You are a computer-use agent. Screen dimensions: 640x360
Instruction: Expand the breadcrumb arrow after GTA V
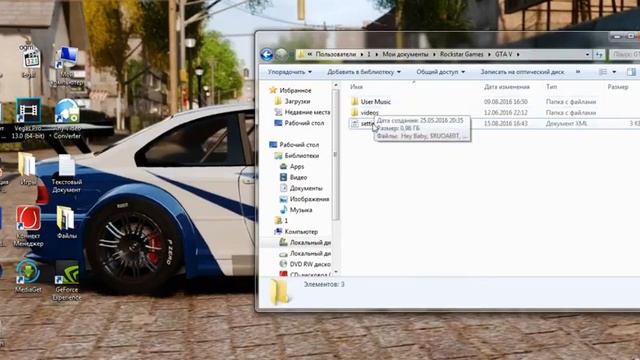[518, 54]
